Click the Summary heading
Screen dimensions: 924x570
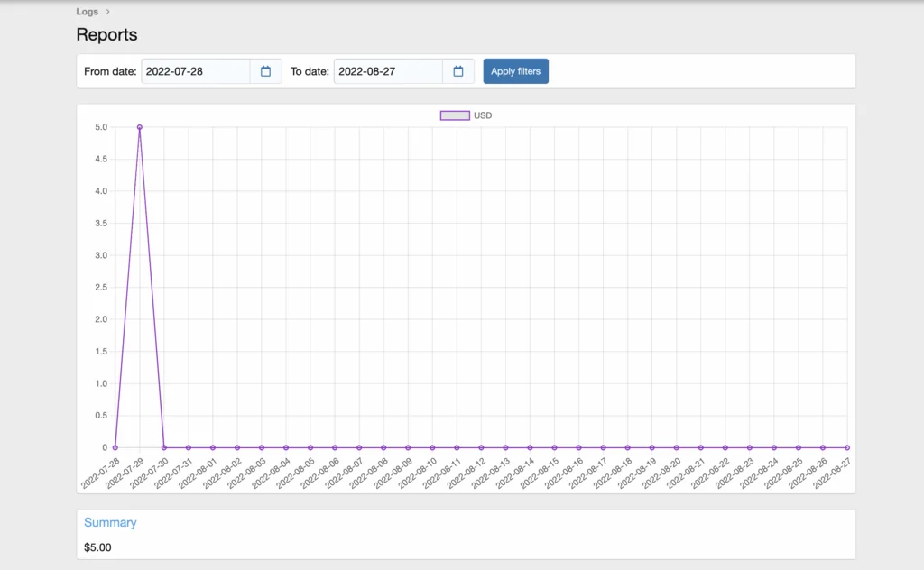pos(110,522)
